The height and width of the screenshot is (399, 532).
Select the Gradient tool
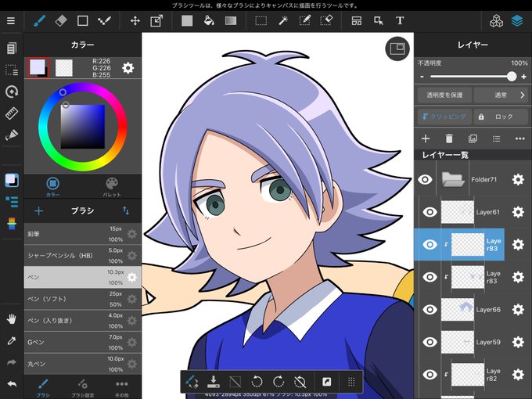tap(231, 20)
